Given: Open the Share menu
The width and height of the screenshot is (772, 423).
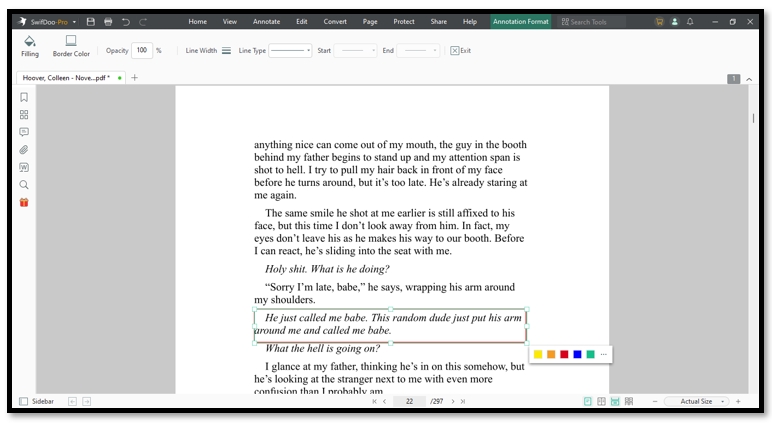Looking at the screenshot, I should (439, 22).
